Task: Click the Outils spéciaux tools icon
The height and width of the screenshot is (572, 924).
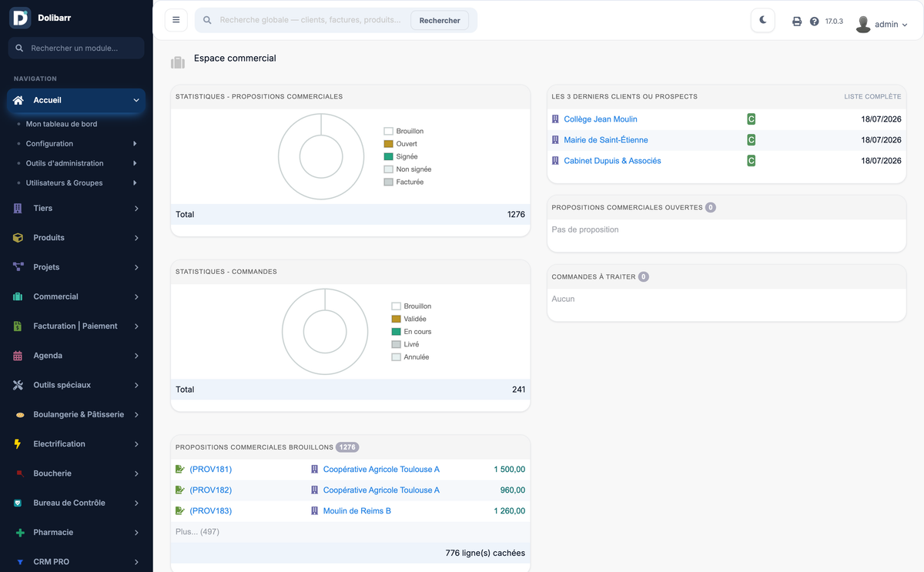Action: (18, 385)
